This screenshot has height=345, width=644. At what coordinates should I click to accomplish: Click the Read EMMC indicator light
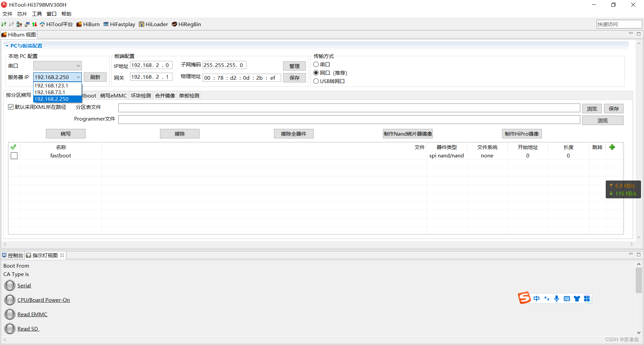[x=10, y=314]
